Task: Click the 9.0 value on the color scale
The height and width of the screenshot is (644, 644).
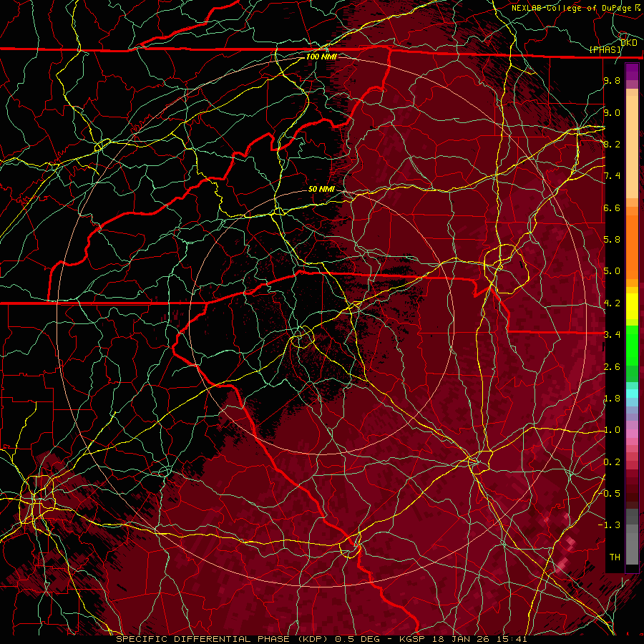Action: (x=612, y=113)
